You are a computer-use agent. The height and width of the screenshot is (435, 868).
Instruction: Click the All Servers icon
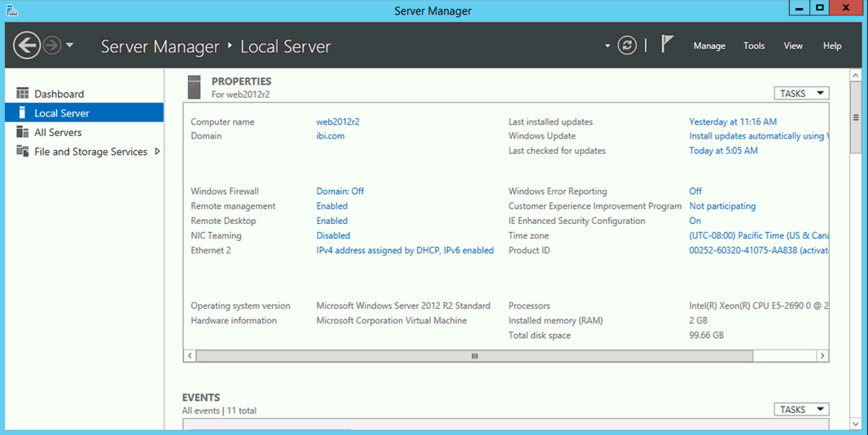point(23,132)
